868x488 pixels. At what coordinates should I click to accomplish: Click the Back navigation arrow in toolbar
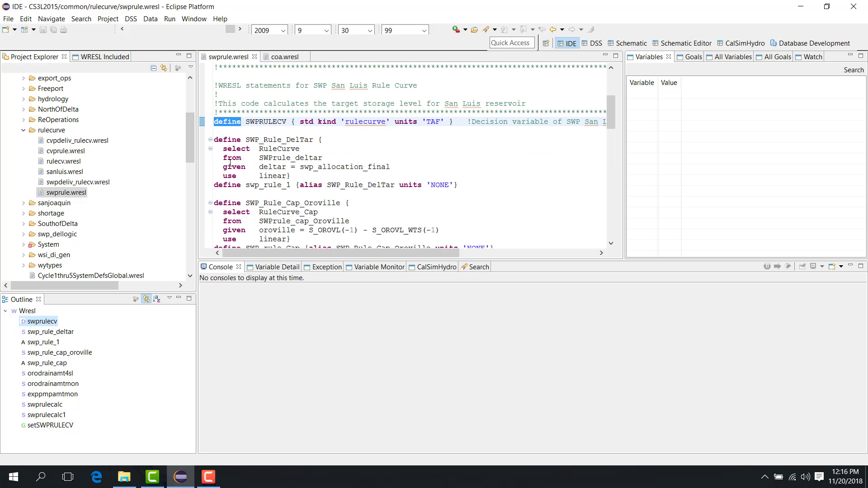[x=552, y=29]
